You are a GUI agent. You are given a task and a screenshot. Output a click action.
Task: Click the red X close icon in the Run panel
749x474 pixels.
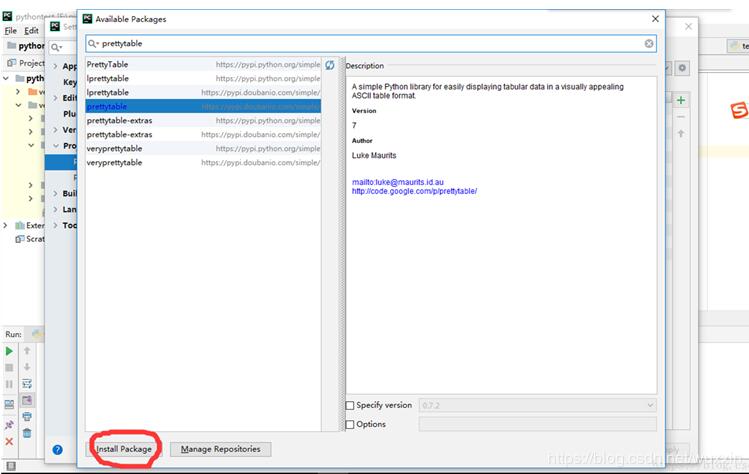pyautogui.click(x=9, y=442)
